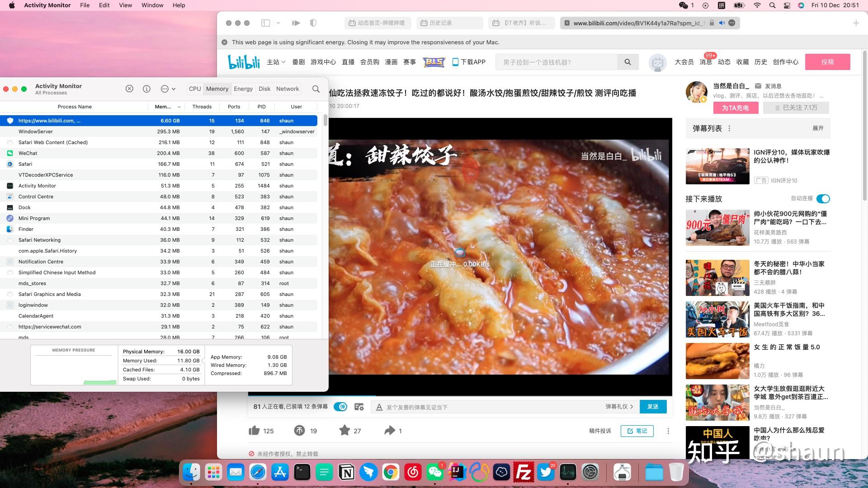This screenshot has height=488, width=868.
Task: Open danmaku settings icon
Action: tap(359, 407)
